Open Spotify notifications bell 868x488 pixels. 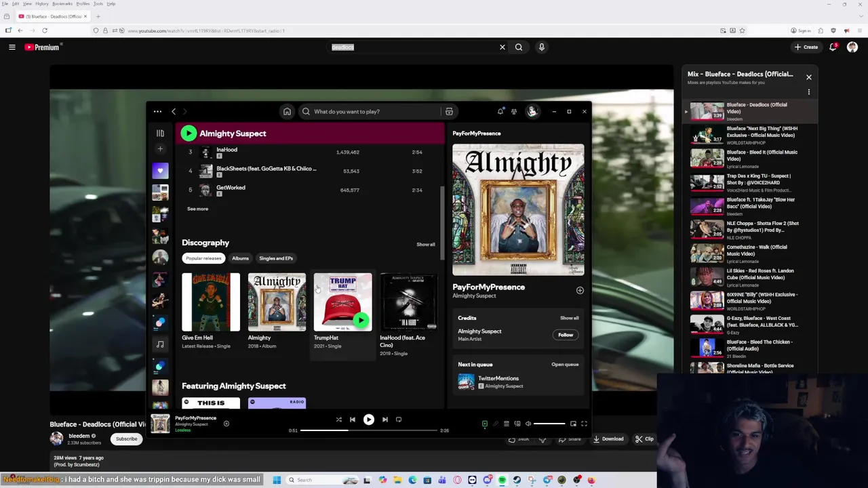point(500,112)
